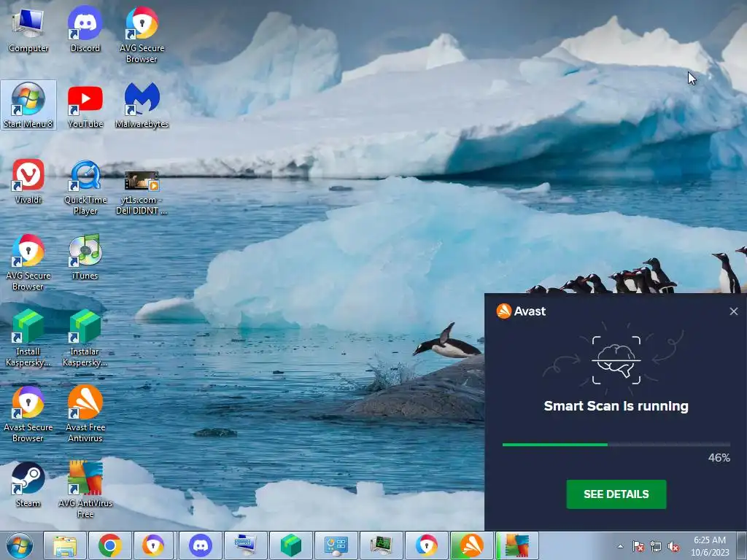747x560 pixels.
Task: Select the Start Menu 8 desktop shortcut
Action: (x=28, y=106)
